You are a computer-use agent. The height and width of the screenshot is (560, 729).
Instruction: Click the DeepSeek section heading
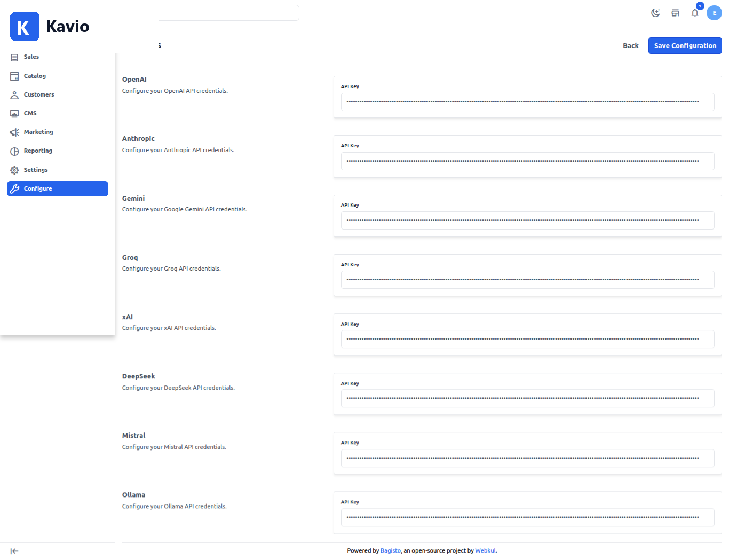(x=139, y=376)
